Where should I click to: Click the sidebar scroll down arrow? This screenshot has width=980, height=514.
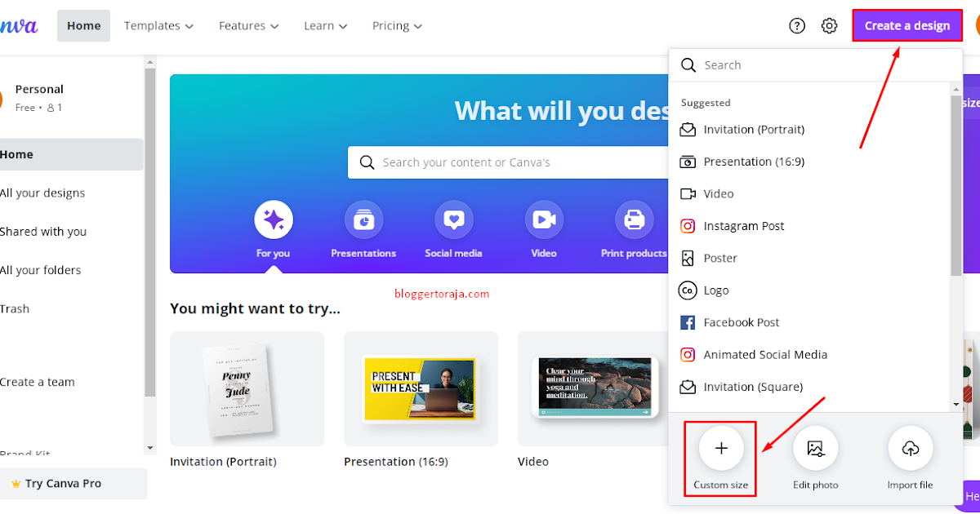[x=149, y=448]
